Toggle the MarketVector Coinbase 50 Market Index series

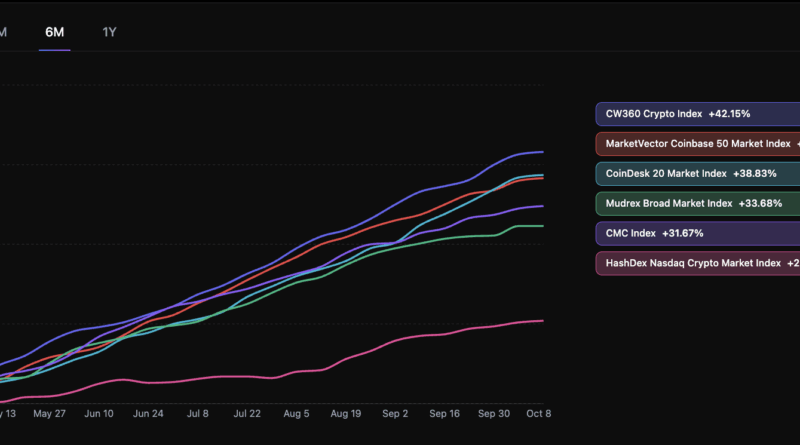pyautogui.click(x=697, y=144)
